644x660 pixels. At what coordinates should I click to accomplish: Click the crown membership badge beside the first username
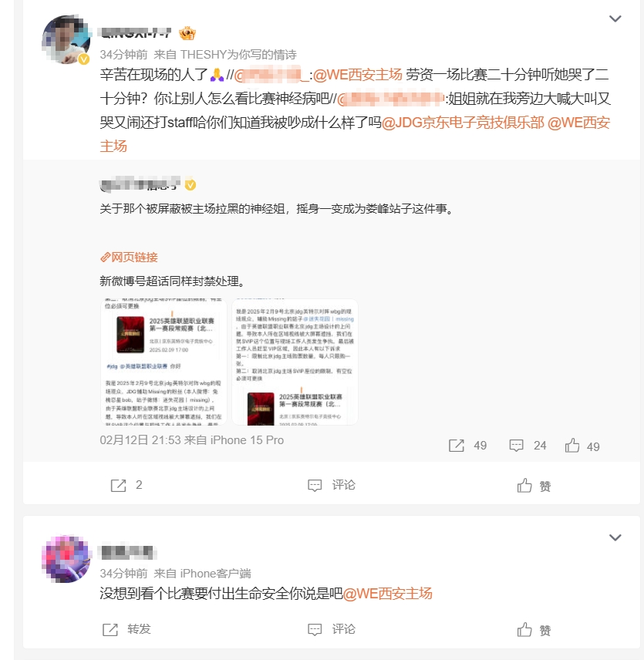tap(187, 33)
